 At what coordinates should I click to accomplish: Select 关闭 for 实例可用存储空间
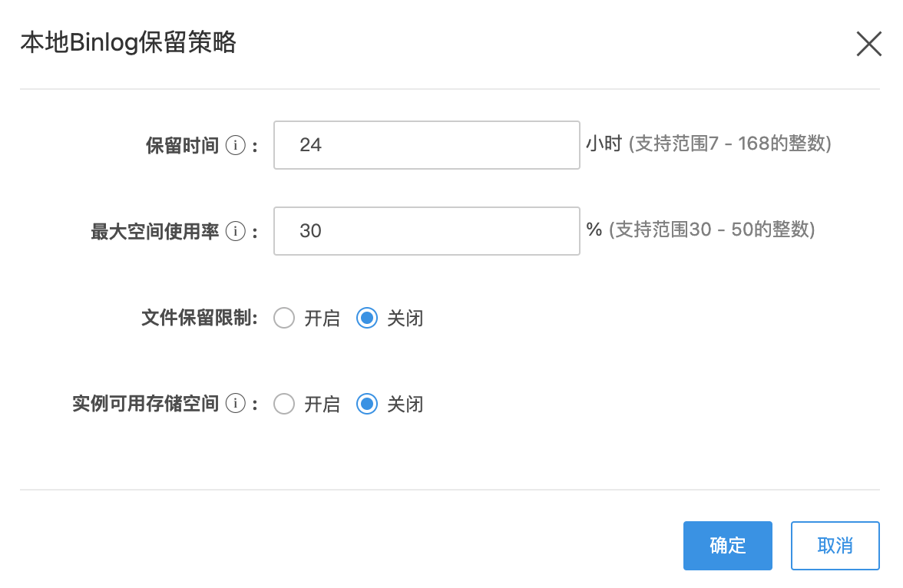pyautogui.click(x=368, y=404)
